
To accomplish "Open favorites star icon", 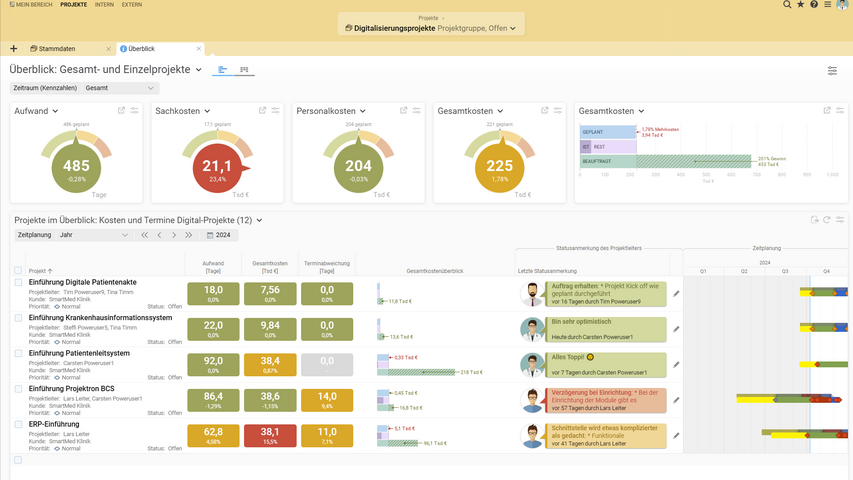I will click(801, 5).
